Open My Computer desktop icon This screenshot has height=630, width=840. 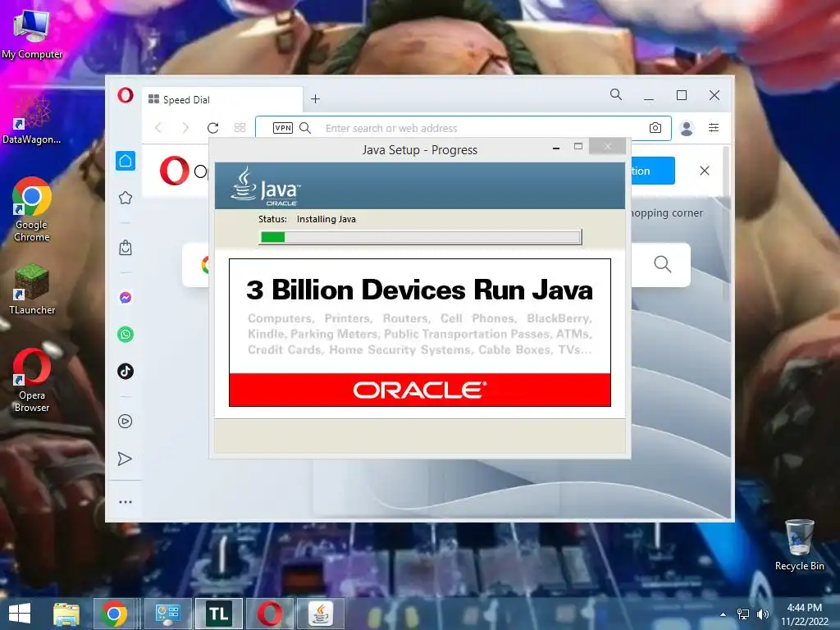(32, 33)
